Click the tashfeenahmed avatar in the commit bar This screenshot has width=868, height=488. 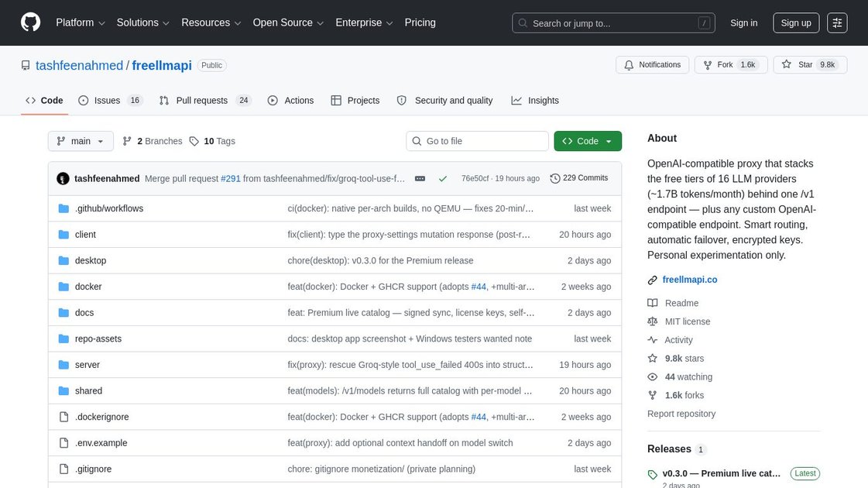(63, 178)
